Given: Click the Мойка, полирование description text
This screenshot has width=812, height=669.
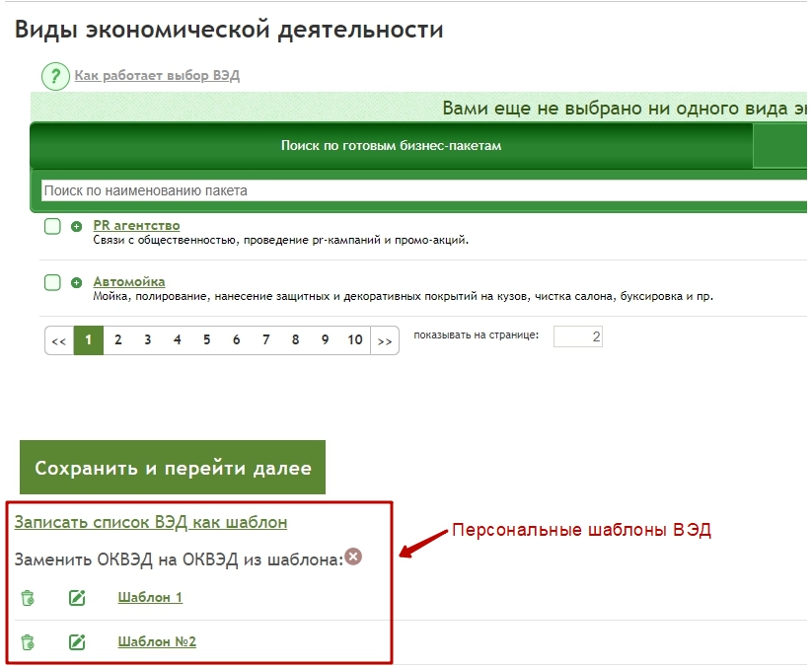Looking at the screenshot, I should [403, 297].
